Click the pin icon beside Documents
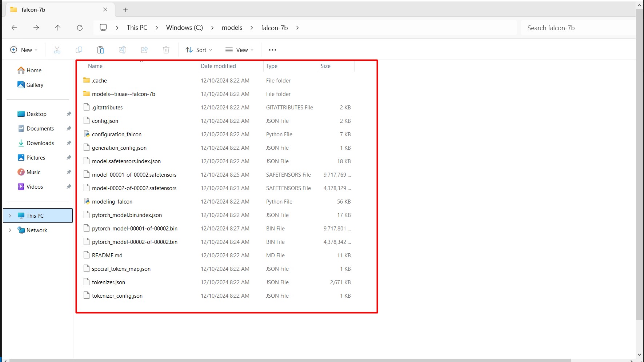644x362 pixels. click(69, 128)
